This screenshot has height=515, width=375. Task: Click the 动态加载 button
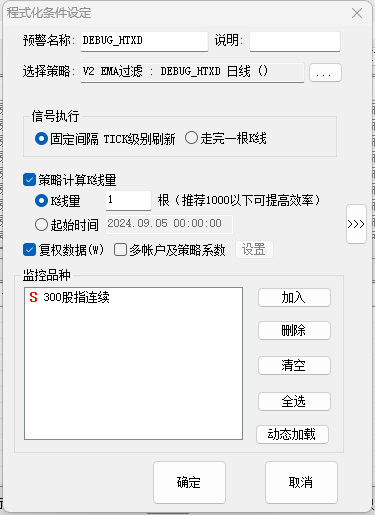coord(292,434)
